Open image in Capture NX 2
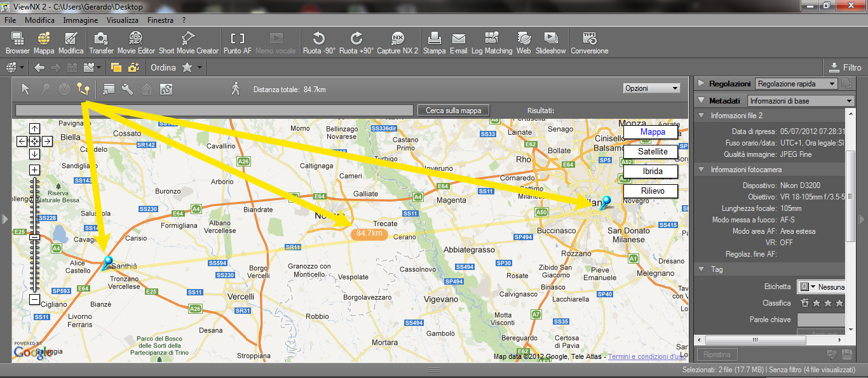868x378 pixels. tap(398, 43)
